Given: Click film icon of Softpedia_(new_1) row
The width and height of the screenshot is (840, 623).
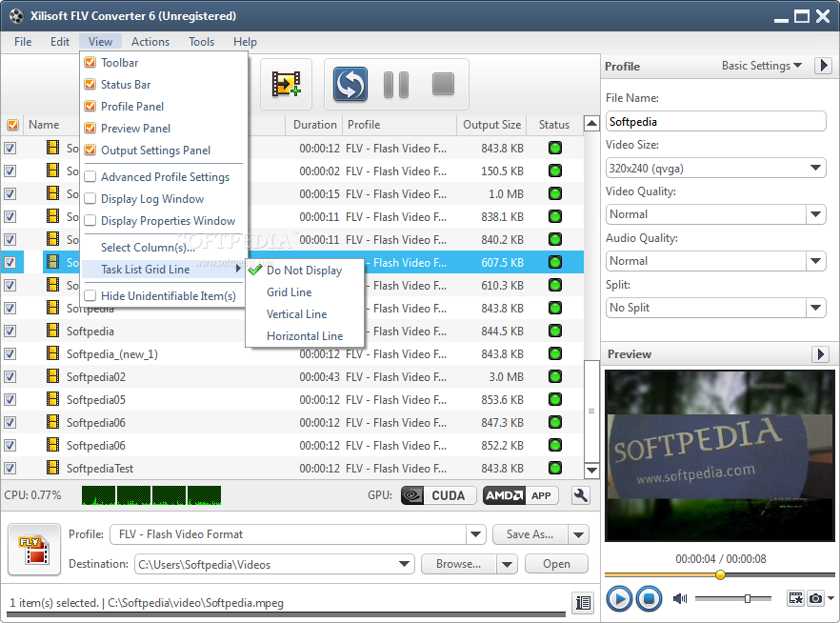Looking at the screenshot, I should point(52,353).
